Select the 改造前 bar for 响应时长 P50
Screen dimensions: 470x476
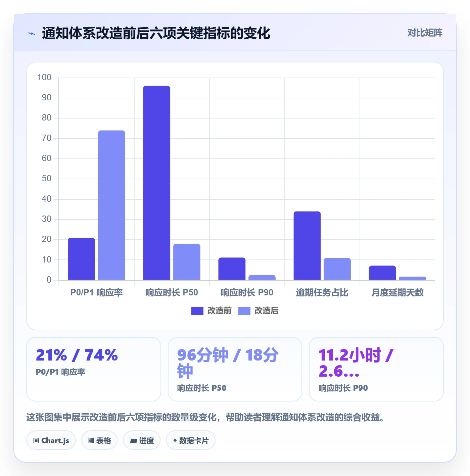[157, 183]
